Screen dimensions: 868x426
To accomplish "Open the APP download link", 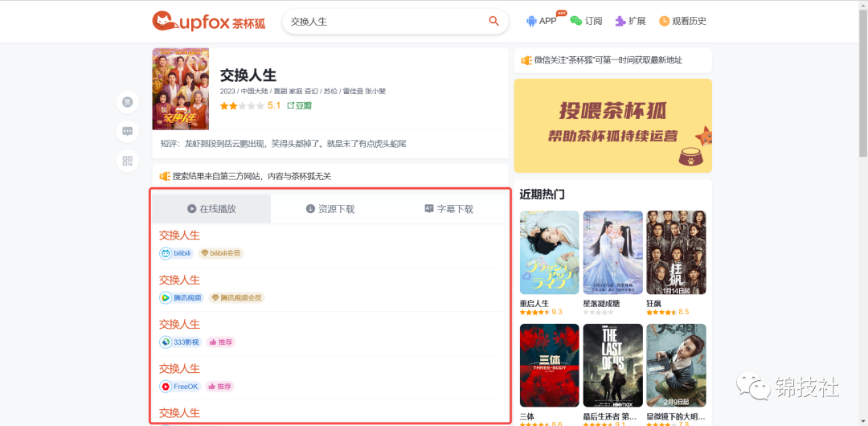I will tap(542, 21).
